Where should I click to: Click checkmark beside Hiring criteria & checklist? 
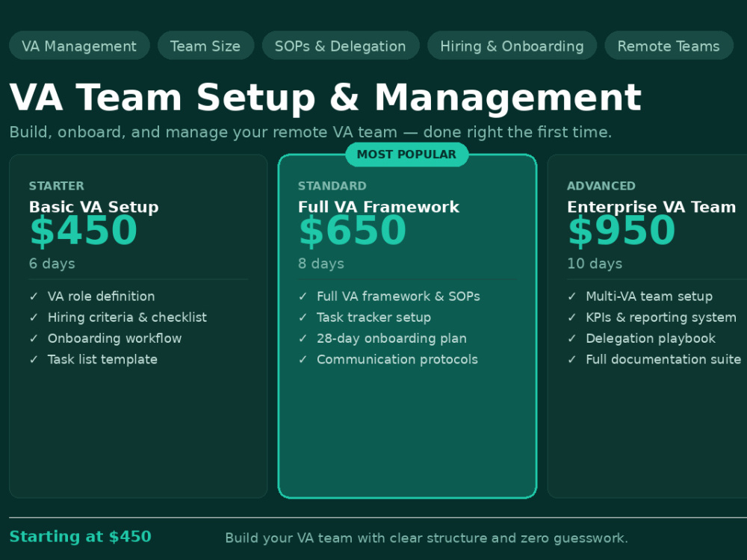tap(34, 317)
